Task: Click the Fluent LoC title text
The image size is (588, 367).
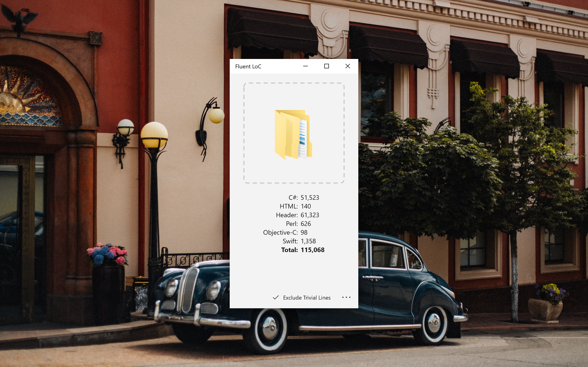Action: coord(248,67)
